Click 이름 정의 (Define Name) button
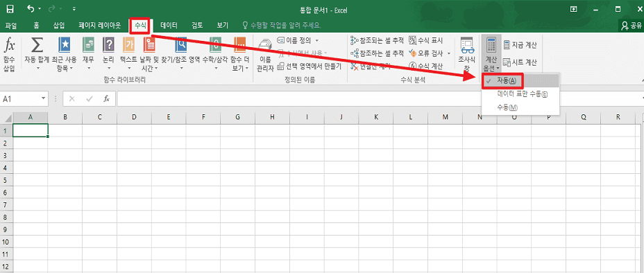Image resolution: width=644 pixels, height=273 pixels. point(294,40)
